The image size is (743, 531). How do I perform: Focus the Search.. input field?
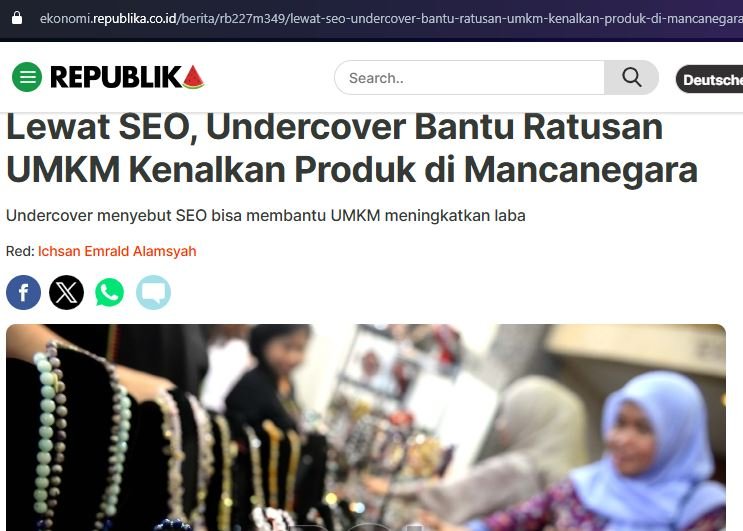pyautogui.click(x=469, y=77)
